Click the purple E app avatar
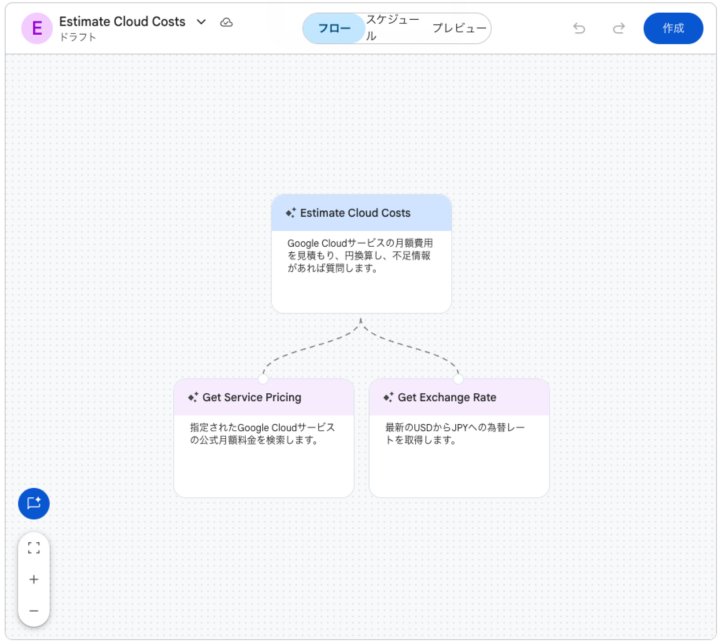 point(37,28)
